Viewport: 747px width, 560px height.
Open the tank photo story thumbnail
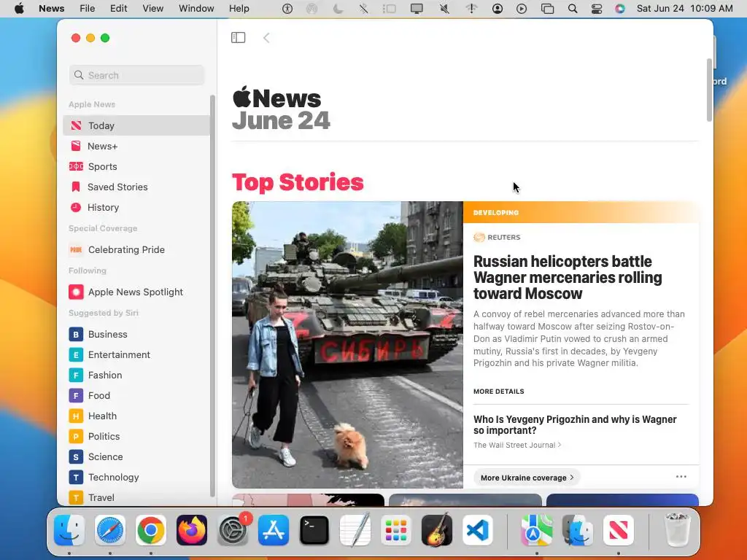click(347, 345)
